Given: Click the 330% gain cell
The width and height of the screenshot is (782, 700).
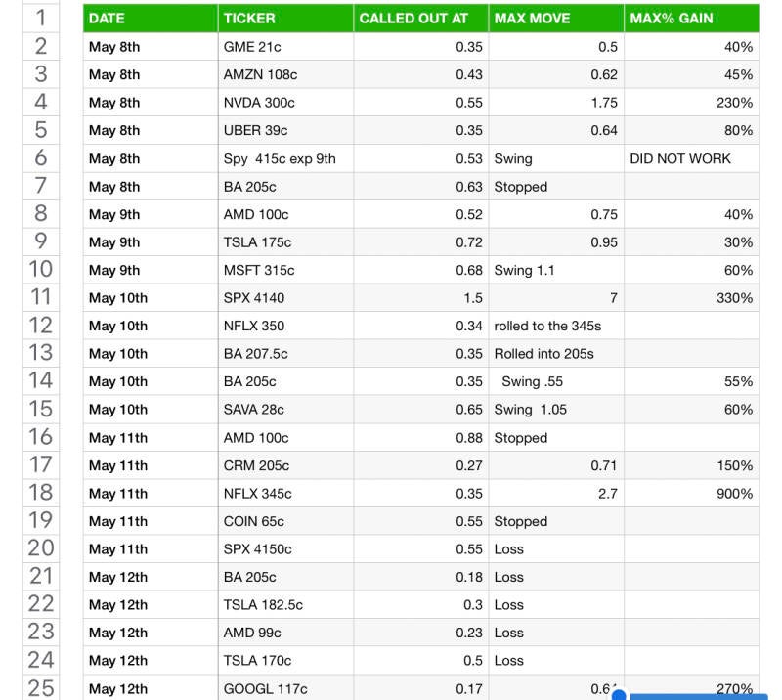Looking at the screenshot, I should tap(691, 298).
